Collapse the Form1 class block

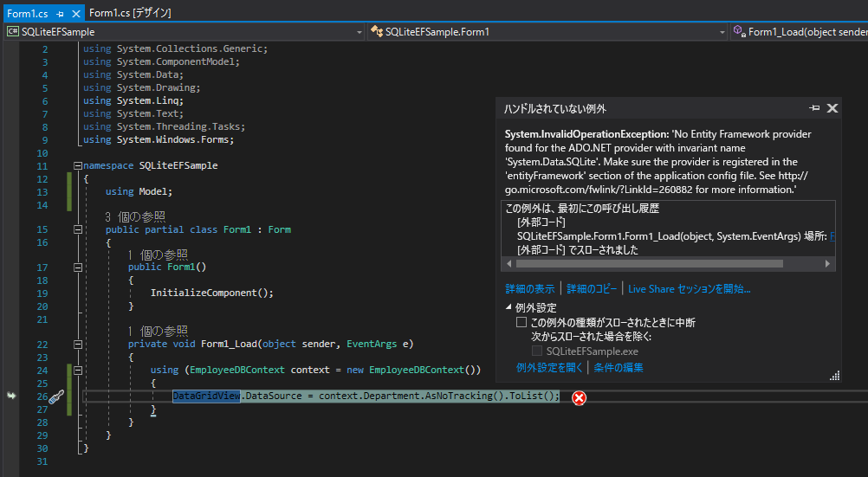pos(78,229)
